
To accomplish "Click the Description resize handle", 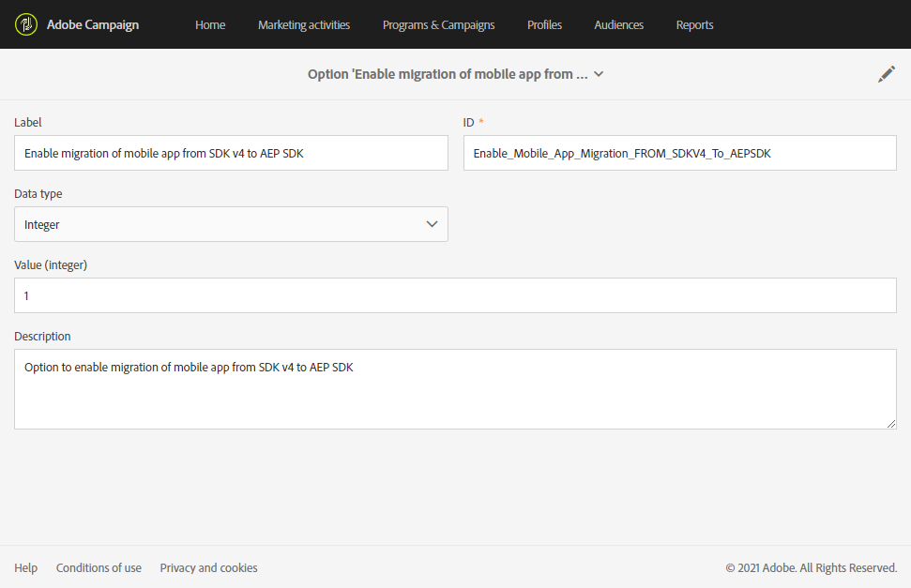I will click(x=891, y=424).
